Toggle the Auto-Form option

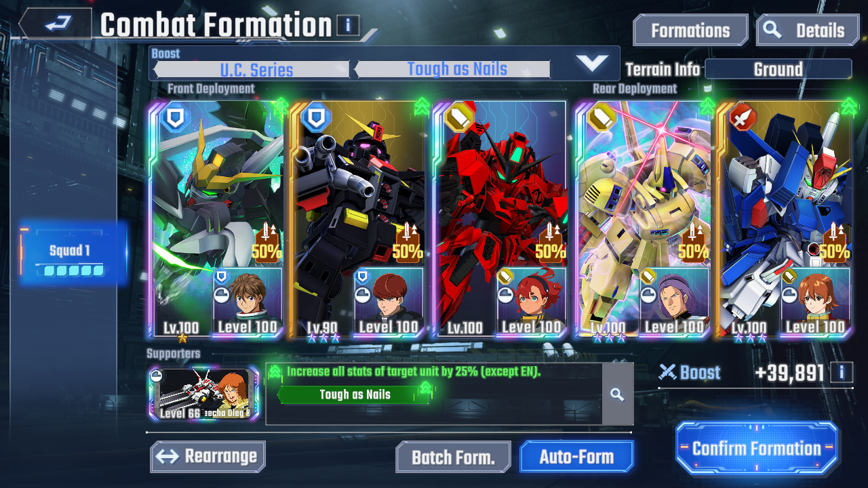[x=577, y=457]
